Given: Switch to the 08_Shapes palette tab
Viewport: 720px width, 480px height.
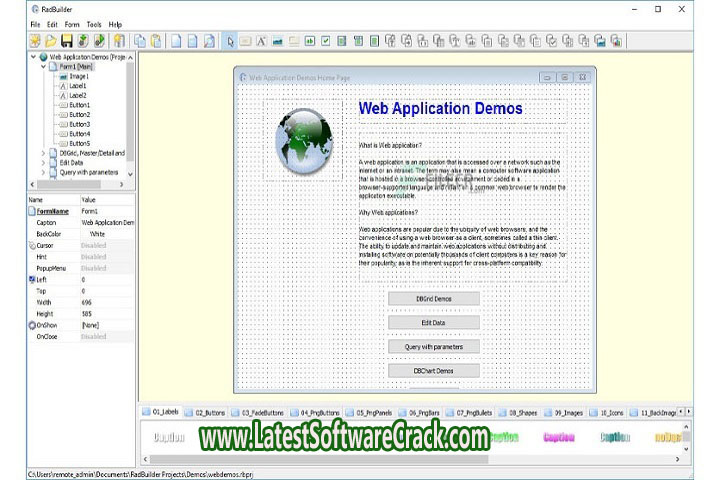Looking at the screenshot, I should [518, 413].
